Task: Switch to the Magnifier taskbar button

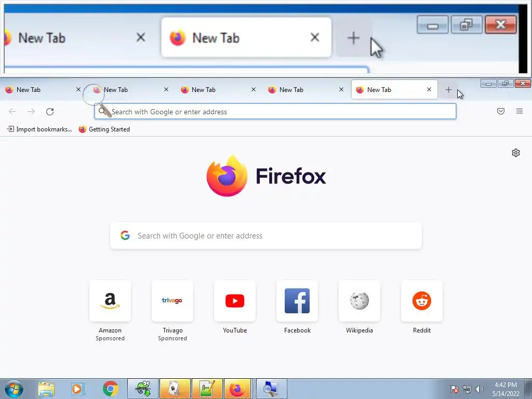Action: pos(271,389)
